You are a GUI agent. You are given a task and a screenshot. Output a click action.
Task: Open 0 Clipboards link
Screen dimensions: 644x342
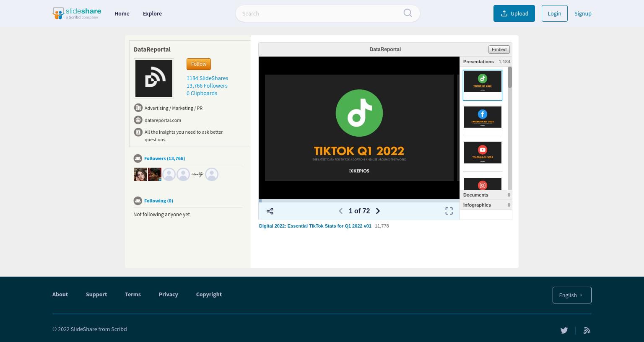[202, 93]
